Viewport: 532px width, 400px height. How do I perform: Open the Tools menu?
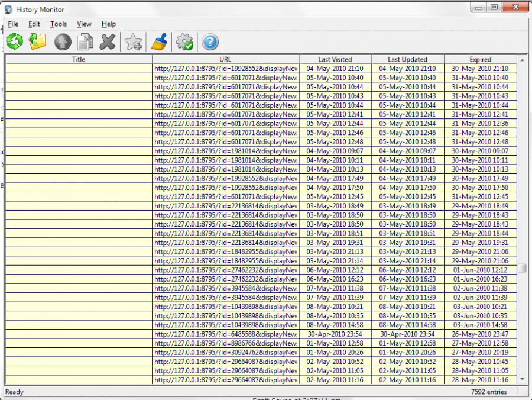tap(59, 24)
